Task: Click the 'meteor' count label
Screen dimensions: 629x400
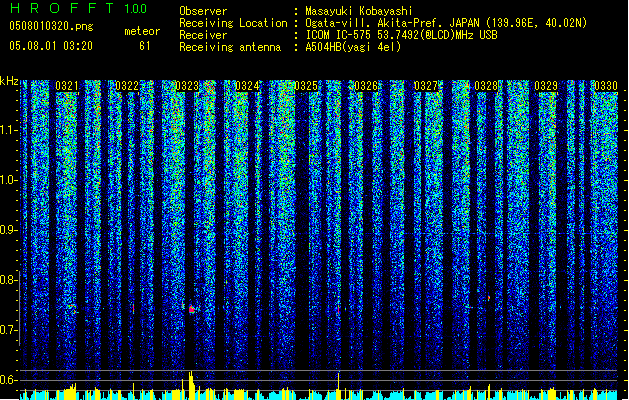Action: click(142, 31)
